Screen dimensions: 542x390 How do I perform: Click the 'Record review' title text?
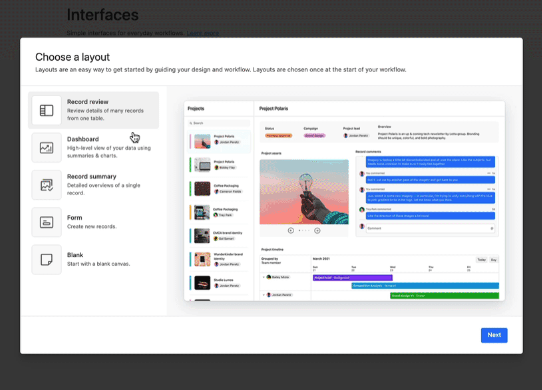point(87,102)
